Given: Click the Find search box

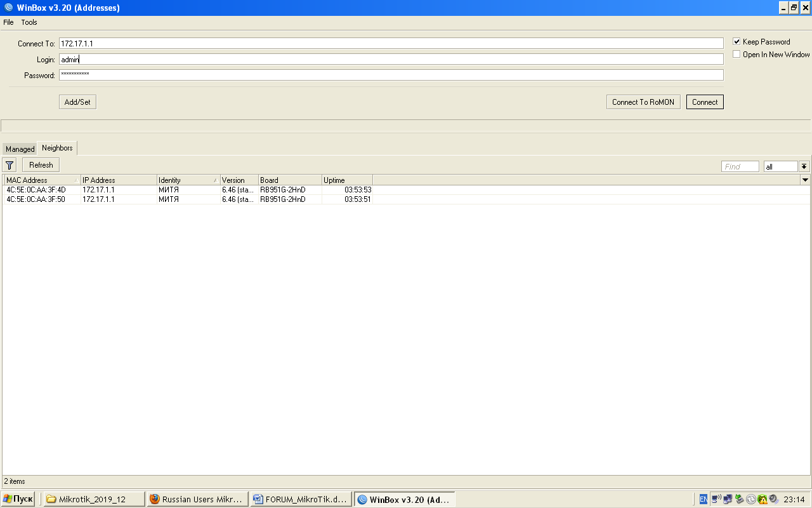Looking at the screenshot, I should click(740, 166).
